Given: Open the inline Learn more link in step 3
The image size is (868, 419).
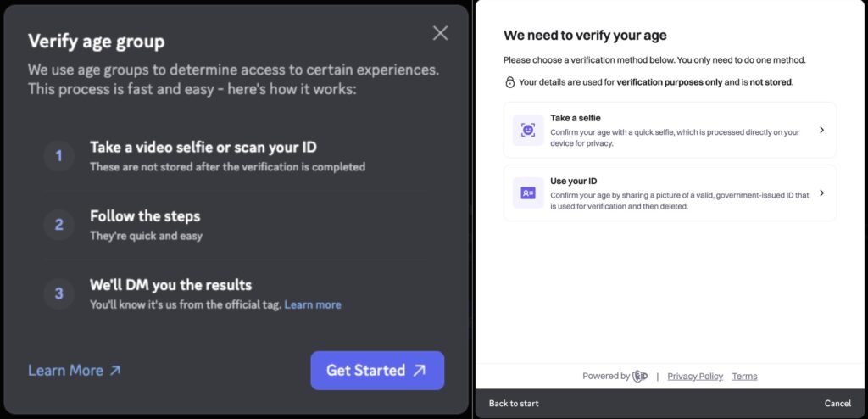Looking at the screenshot, I should click(x=312, y=304).
